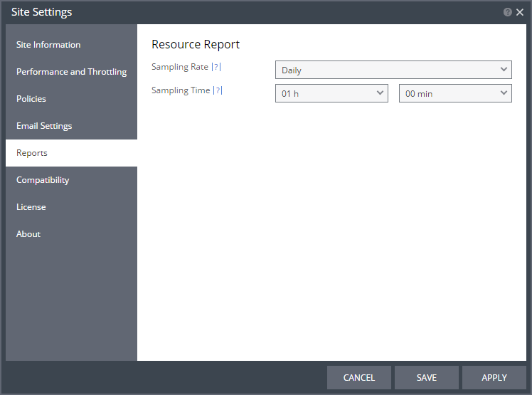Click the Sampling Rate label text
This screenshot has width=532, height=395.
pyautogui.click(x=180, y=67)
